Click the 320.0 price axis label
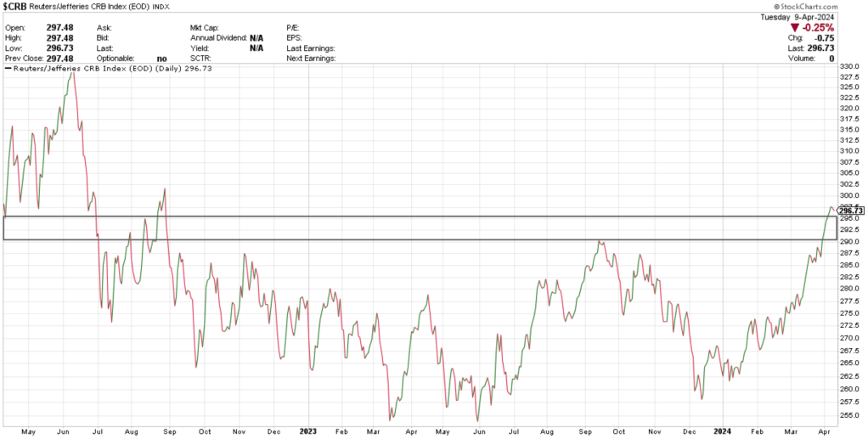868x439 pixels. [850, 109]
